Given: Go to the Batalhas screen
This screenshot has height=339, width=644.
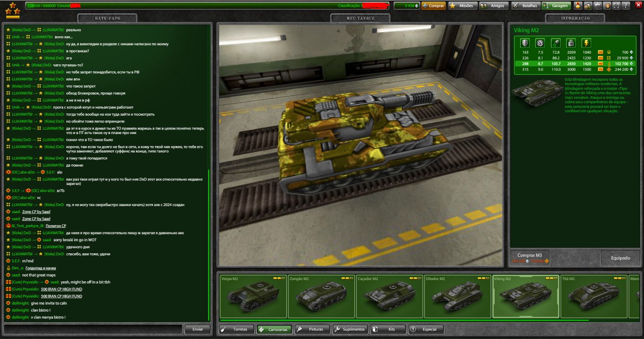Looking at the screenshot, I should [x=525, y=6].
